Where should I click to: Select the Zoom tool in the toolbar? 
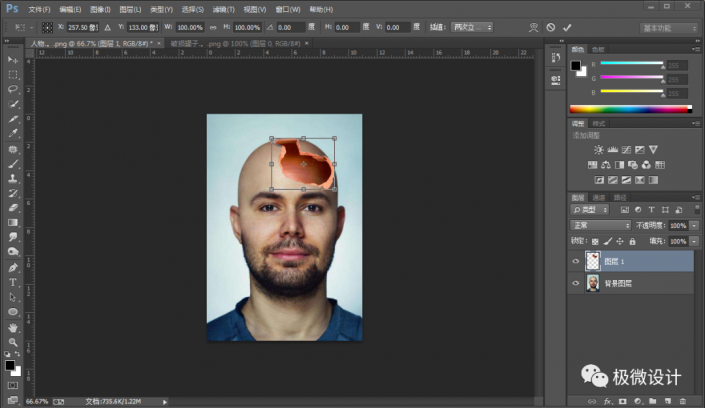coord(13,341)
